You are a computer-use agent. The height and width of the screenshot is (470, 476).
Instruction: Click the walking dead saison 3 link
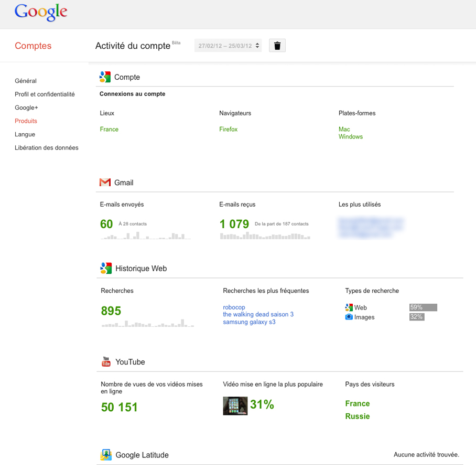258,315
